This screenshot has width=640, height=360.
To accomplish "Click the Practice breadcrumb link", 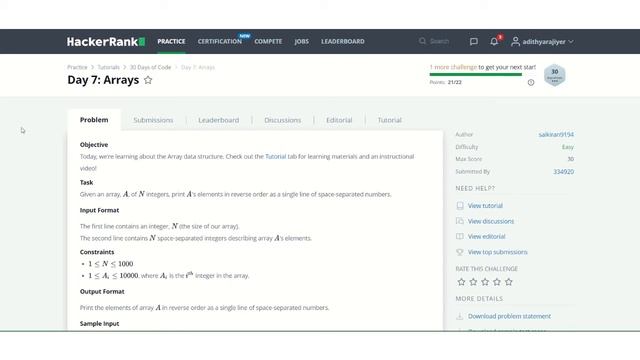I will [77, 67].
